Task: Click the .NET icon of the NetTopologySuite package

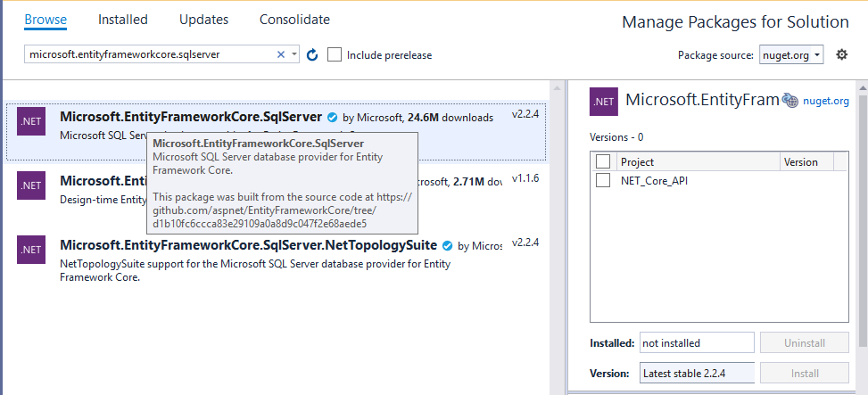Action: (31, 251)
